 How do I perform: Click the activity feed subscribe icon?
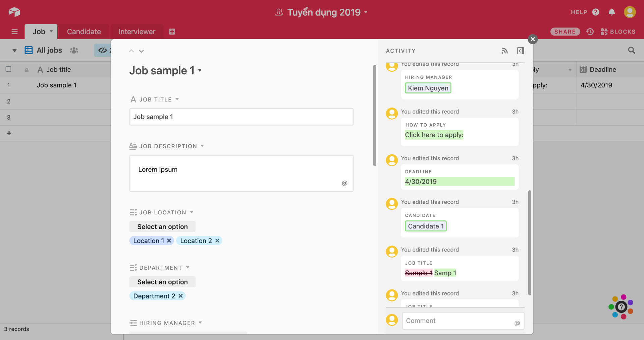[x=504, y=51]
